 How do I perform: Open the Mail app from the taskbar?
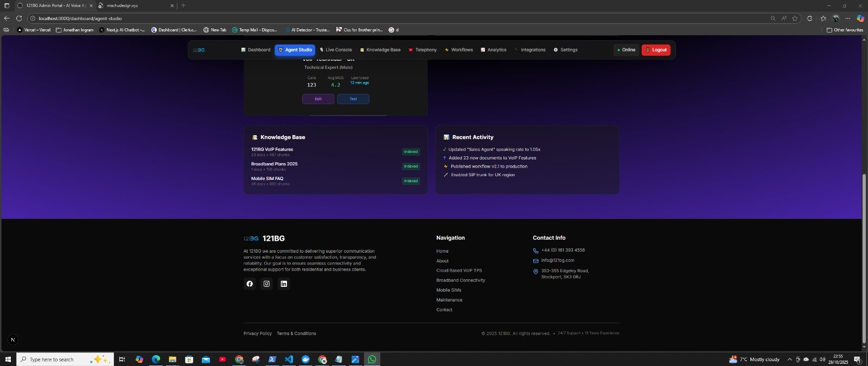(206, 359)
